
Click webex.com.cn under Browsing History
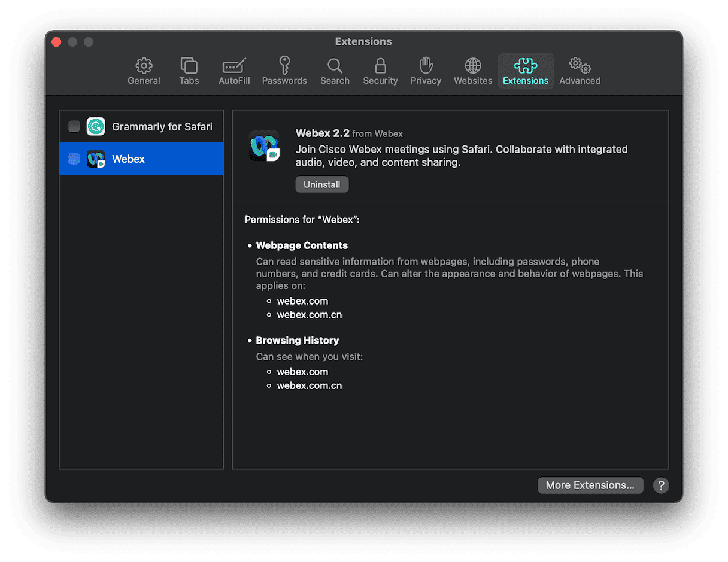310,385
